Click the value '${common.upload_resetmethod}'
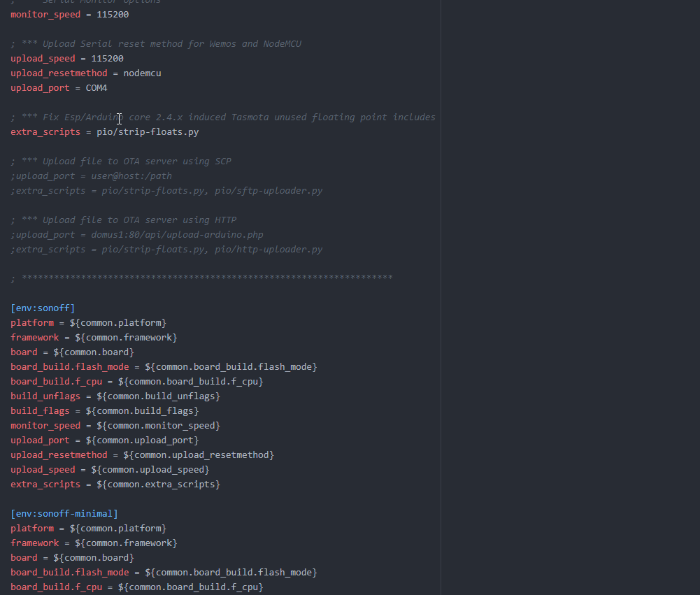Image resolution: width=700 pixels, height=595 pixels. coord(199,455)
